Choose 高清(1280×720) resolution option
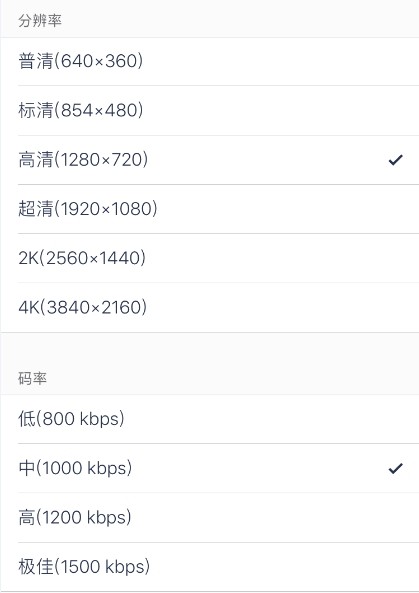Image resolution: width=419 pixels, height=593 pixels. [210, 160]
